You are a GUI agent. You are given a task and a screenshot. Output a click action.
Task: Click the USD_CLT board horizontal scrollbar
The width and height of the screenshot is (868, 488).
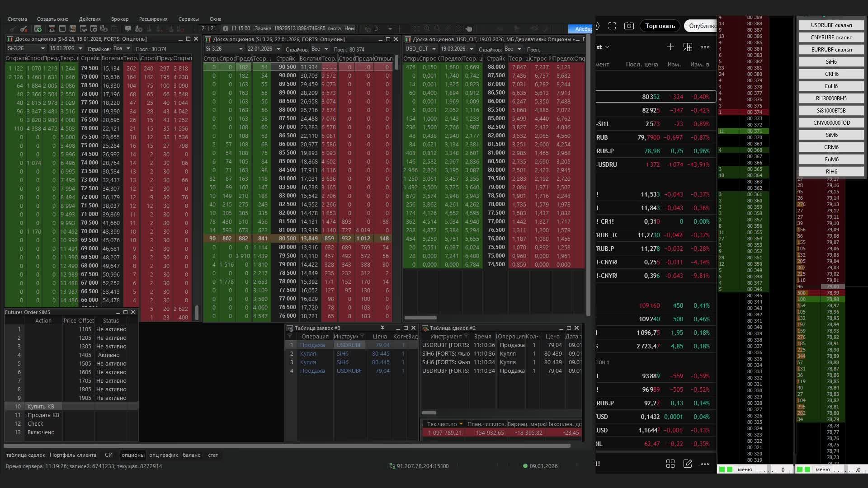420,318
